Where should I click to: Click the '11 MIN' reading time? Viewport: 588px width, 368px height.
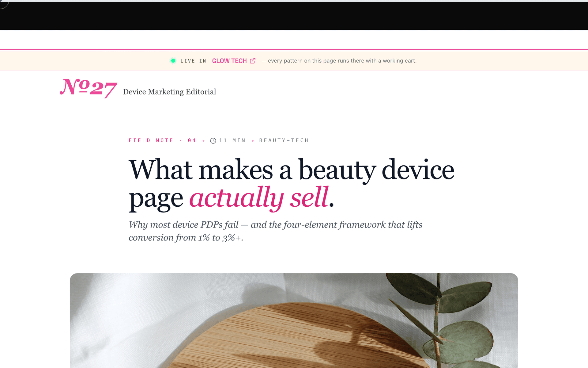[232, 140]
